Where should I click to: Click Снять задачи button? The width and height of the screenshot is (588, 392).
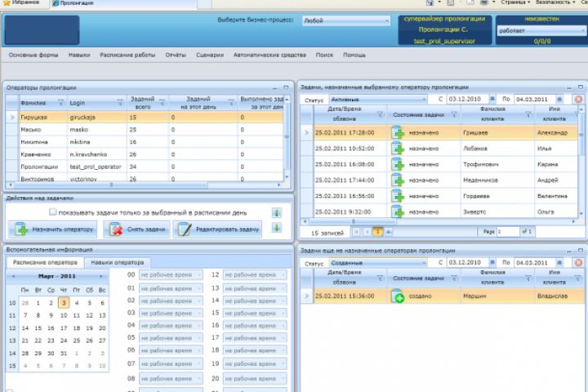point(136,229)
